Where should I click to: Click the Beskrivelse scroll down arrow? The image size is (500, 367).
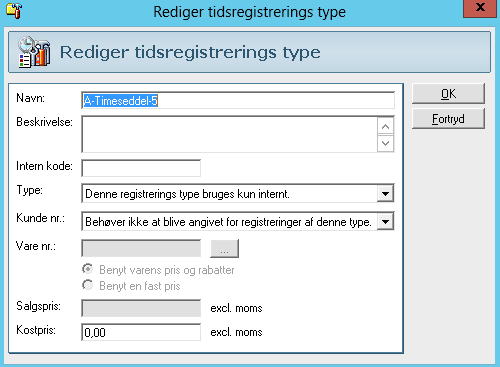pos(386,144)
